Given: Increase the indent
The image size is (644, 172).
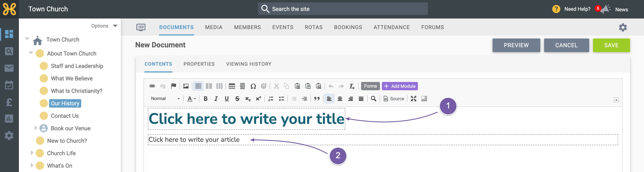Looking at the screenshot, I should coord(304,99).
